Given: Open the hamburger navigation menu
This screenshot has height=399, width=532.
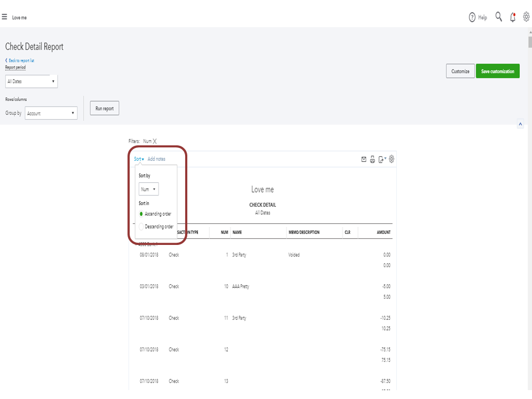Looking at the screenshot, I should tap(4, 17).
